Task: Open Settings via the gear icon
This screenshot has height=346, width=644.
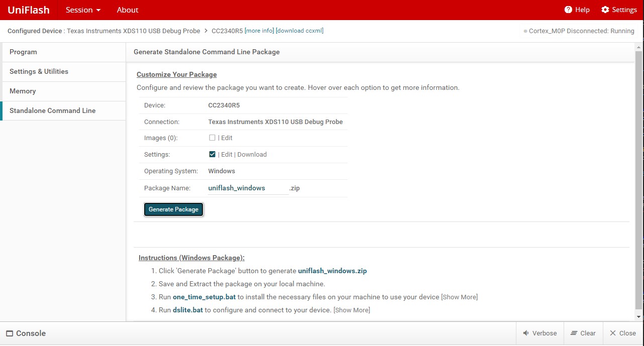Action: 605,10
